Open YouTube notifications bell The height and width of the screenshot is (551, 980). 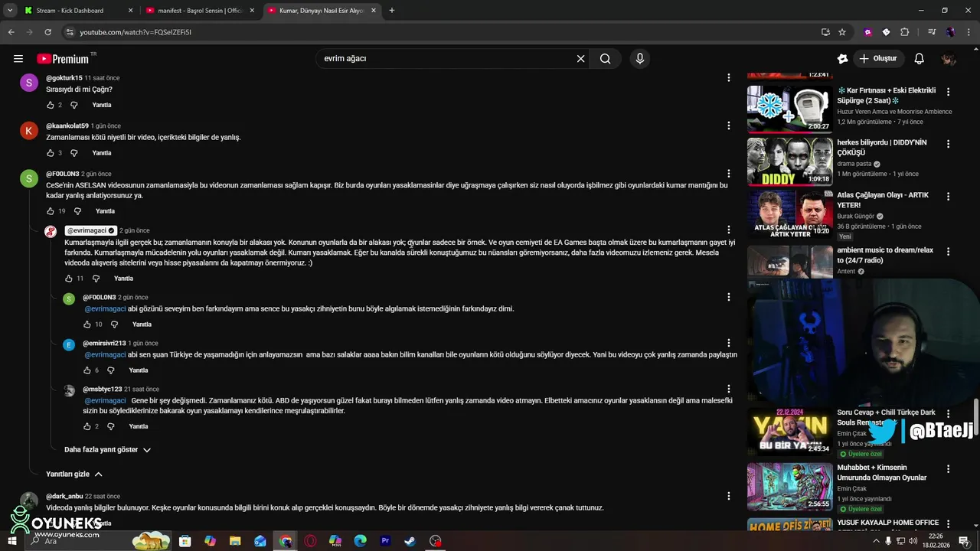[920, 59]
